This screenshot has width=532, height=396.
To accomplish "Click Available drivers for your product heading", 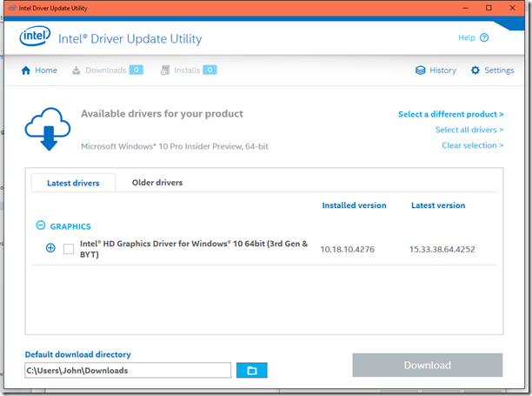I will click(162, 114).
